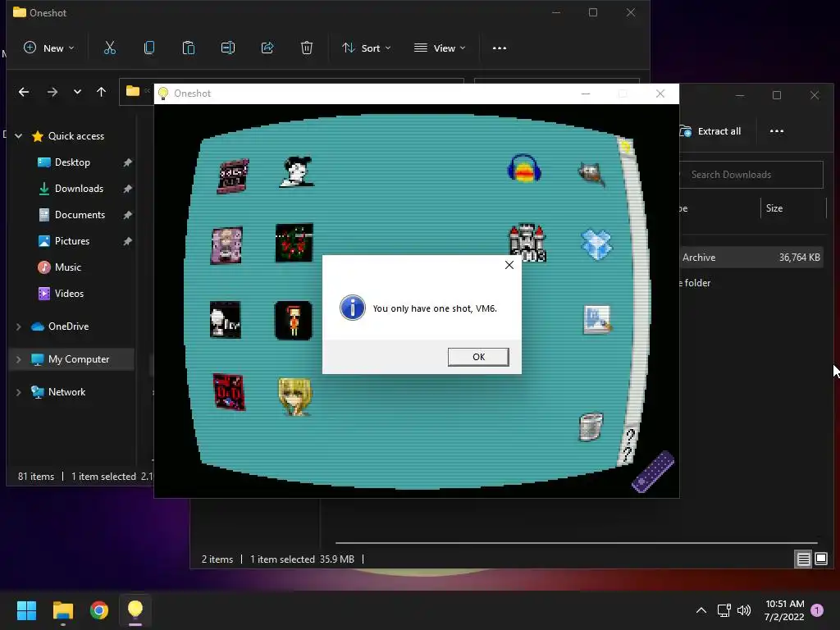Click the Search Downloads field
The width and height of the screenshot is (840, 630).
tap(751, 175)
